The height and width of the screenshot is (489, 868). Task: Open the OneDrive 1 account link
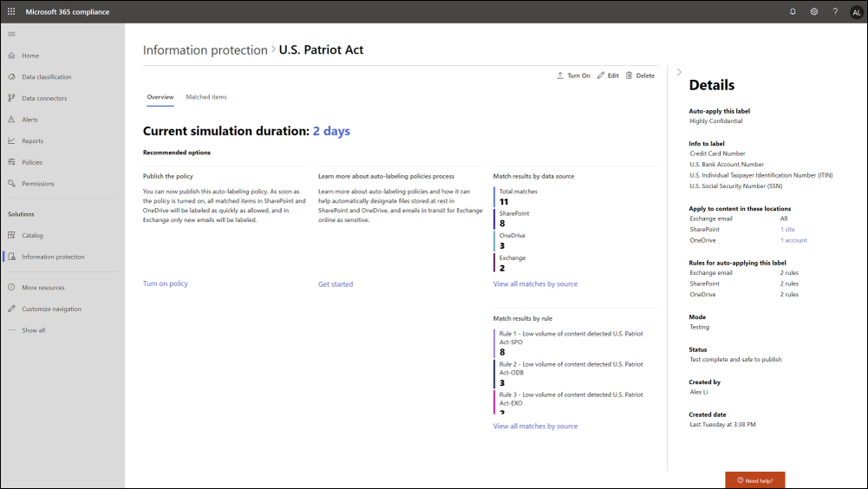(793, 240)
